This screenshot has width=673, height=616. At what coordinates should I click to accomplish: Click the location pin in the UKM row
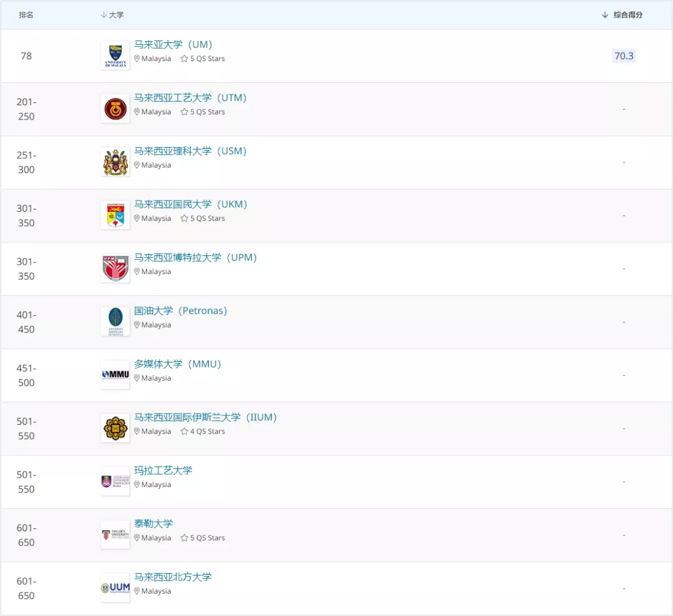point(137,218)
